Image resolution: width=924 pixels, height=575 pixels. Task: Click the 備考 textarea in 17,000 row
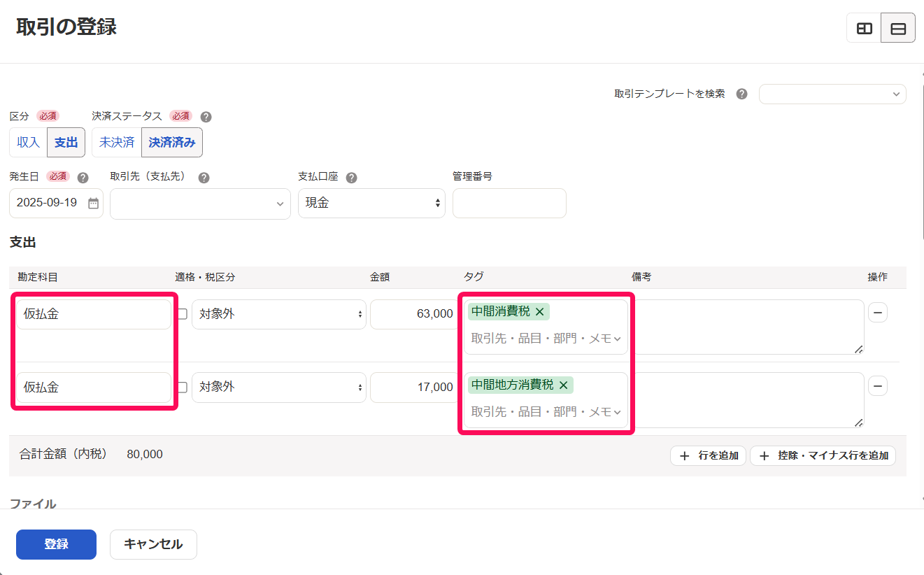click(747, 399)
